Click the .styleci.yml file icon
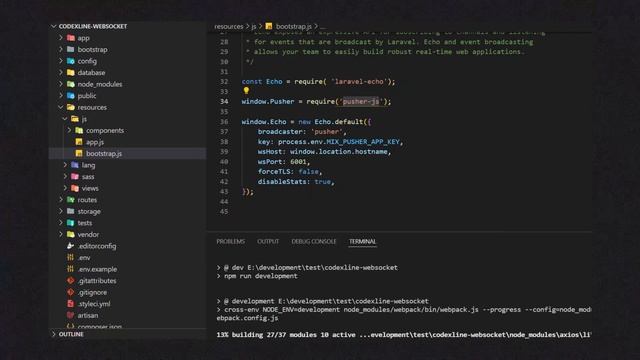Image resolution: width=640 pixels, height=360 pixels. click(71, 304)
